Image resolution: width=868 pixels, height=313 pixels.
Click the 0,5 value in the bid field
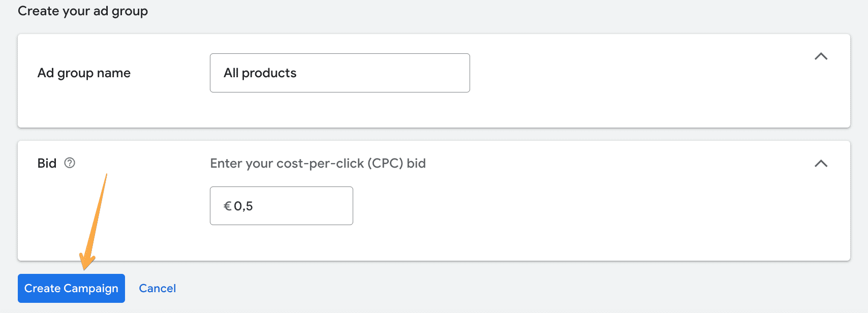pos(243,206)
